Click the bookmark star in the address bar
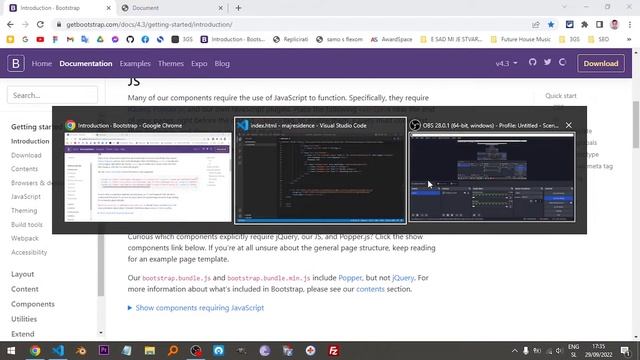The height and width of the screenshot is (360, 640). click(551, 24)
